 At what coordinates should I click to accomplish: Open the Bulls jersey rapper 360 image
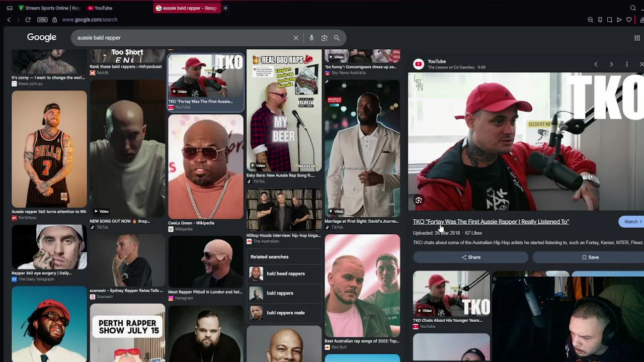tap(49, 149)
